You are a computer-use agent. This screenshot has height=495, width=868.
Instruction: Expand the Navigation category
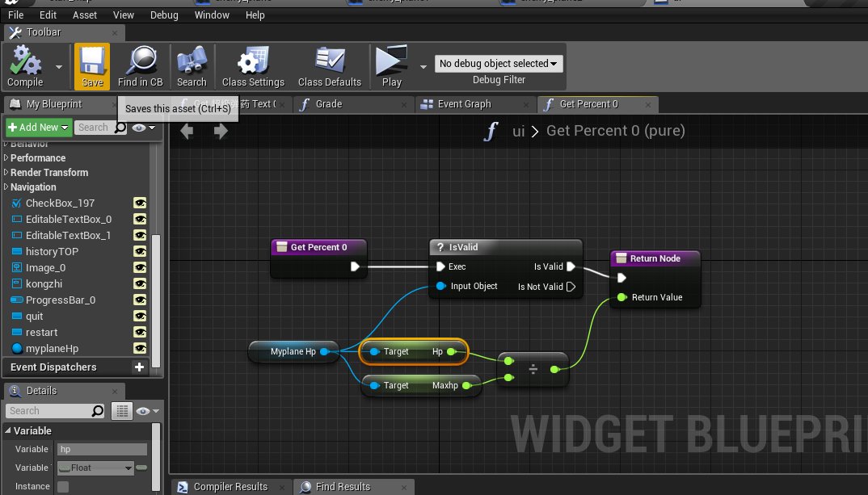(x=6, y=187)
